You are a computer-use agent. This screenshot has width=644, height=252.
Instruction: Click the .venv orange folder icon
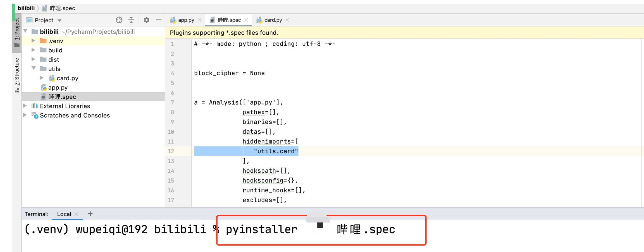point(43,41)
